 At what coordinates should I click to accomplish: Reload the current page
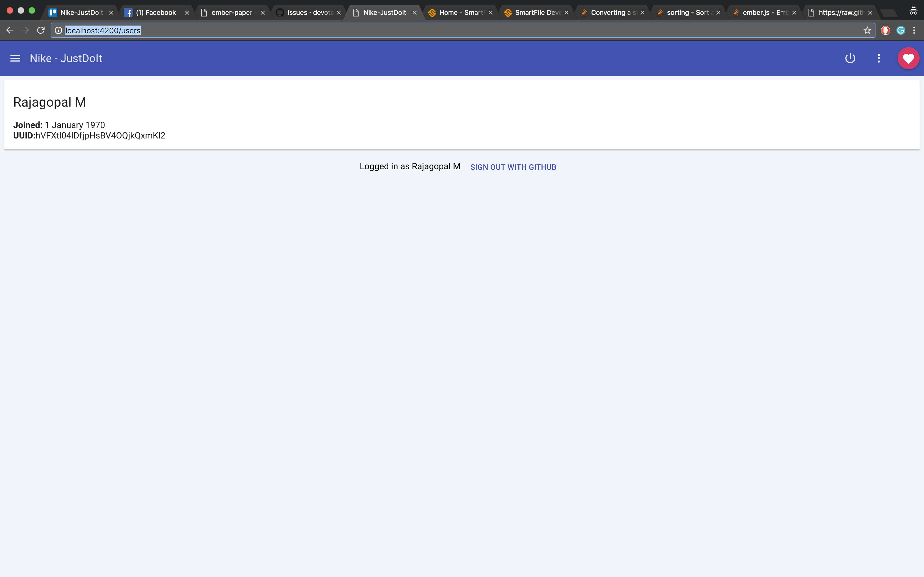coord(41,30)
